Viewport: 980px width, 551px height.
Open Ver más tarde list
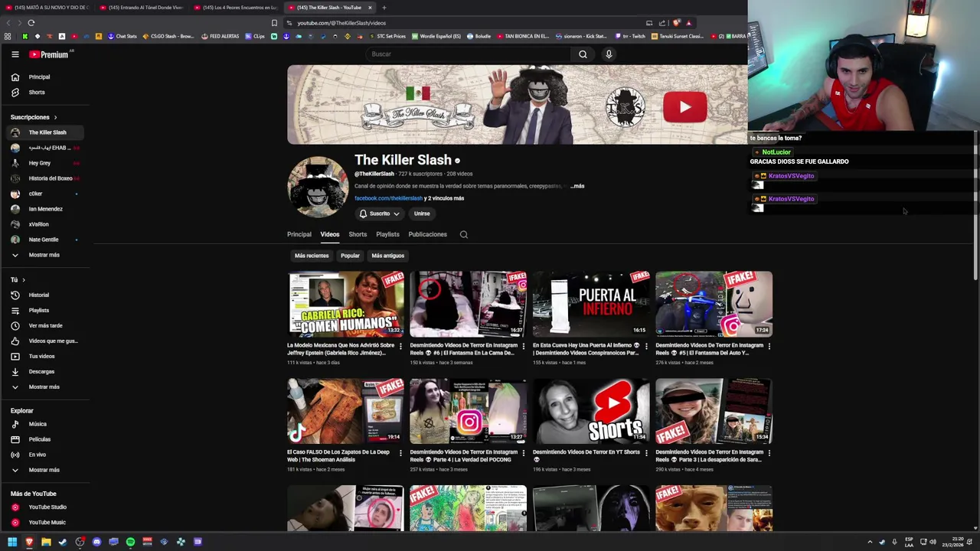46,325
